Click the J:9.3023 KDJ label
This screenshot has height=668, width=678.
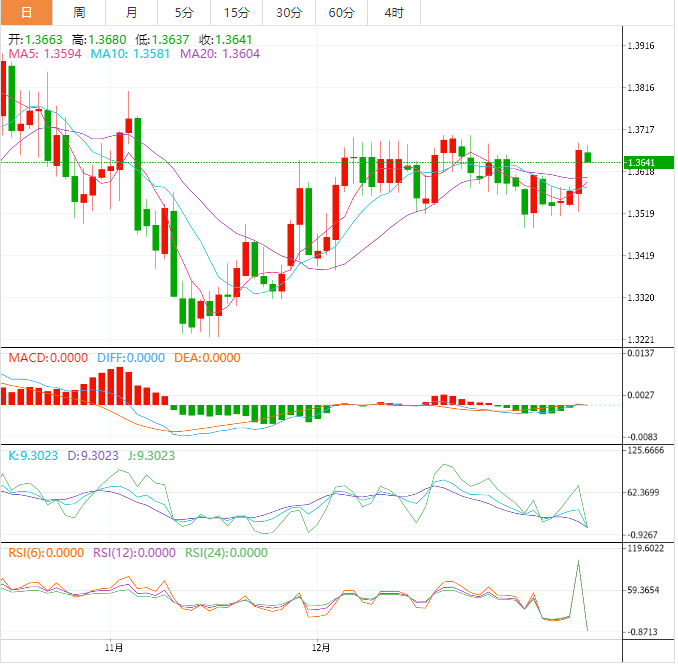click(151, 456)
